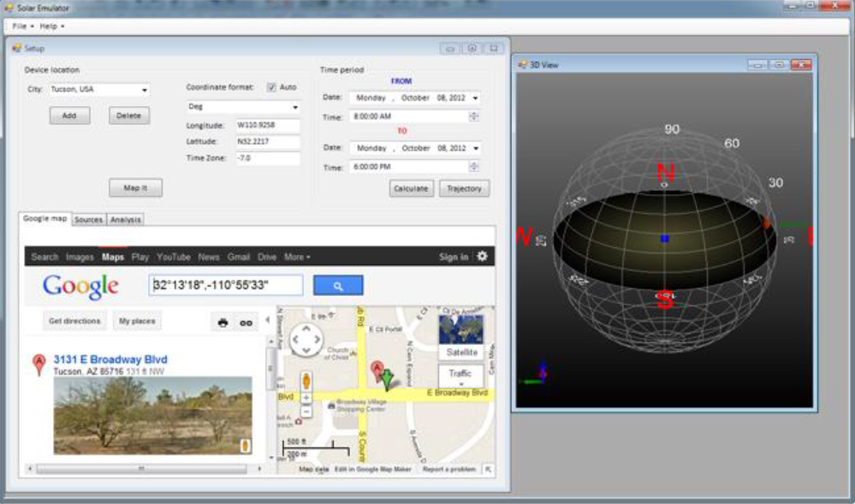Select Drive in the Google bar
The height and width of the screenshot is (504, 855).
[267, 257]
